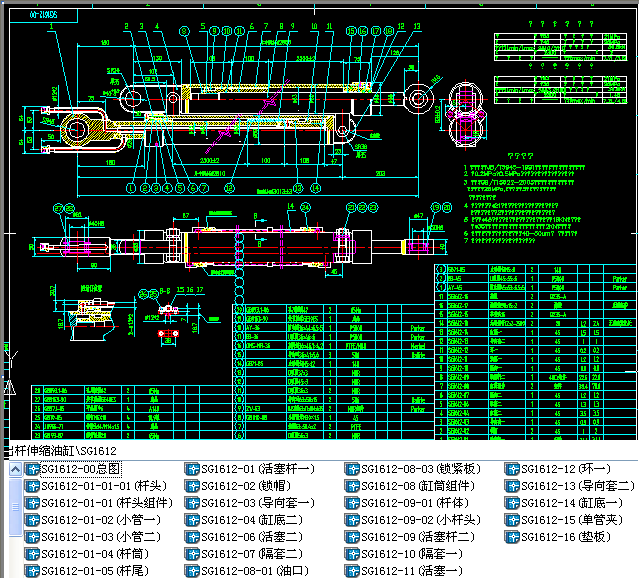Select SG1612-01-03 (小管二) label
The image size is (639, 578).
coord(101,537)
